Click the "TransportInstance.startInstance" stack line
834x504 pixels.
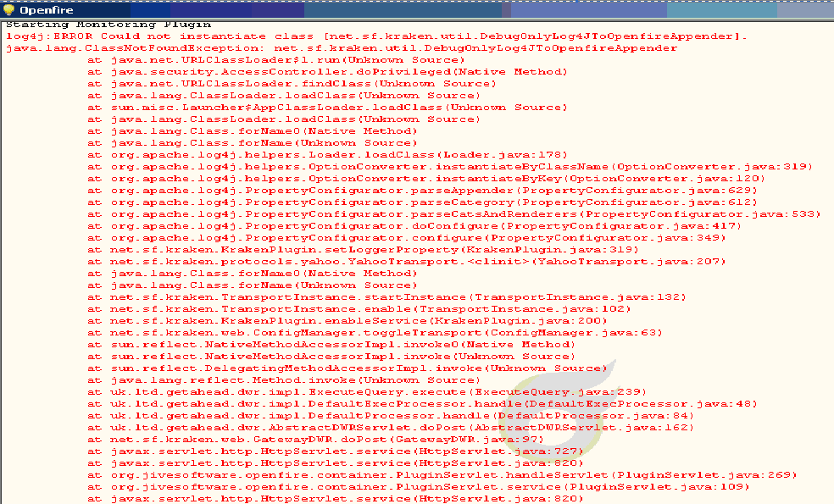pyautogui.click(x=386, y=297)
